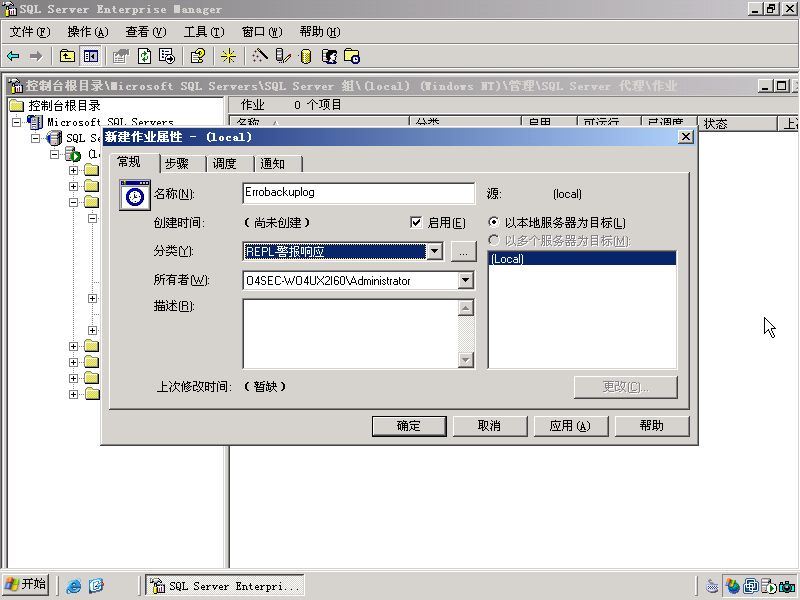This screenshot has height=600, width=800.
Task: Click the Register Server toolbar icon
Action: click(x=283, y=56)
